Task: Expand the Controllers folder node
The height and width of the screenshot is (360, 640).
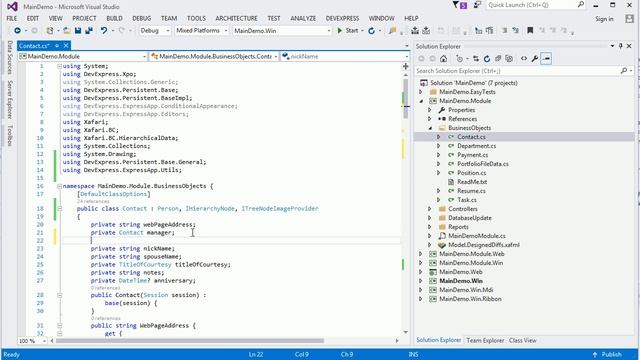Action: (430, 209)
